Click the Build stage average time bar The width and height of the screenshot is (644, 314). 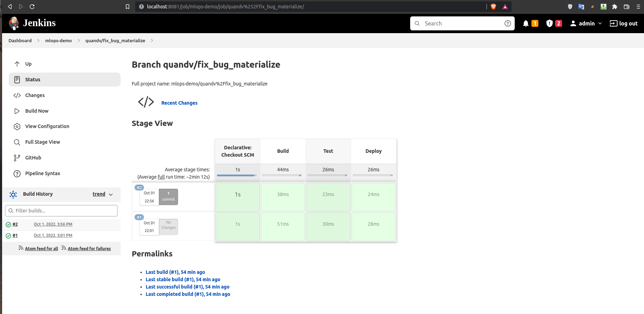[282, 175]
